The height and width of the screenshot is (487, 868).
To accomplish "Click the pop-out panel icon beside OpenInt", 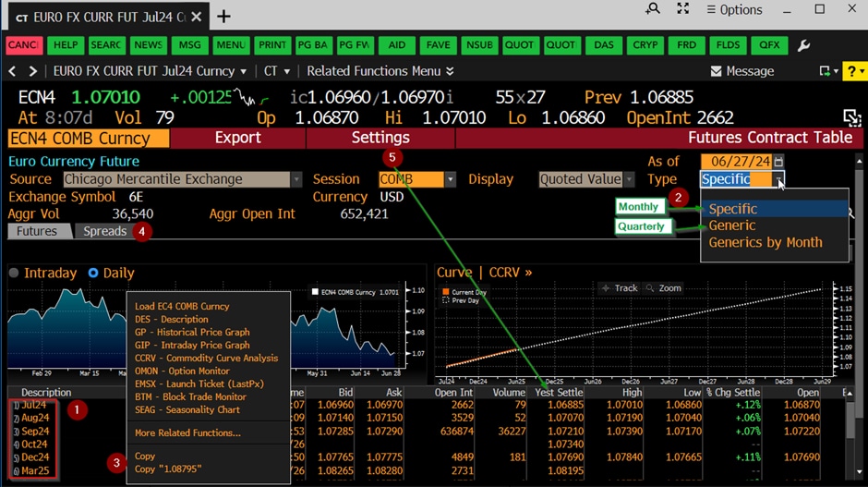I will [x=851, y=117].
